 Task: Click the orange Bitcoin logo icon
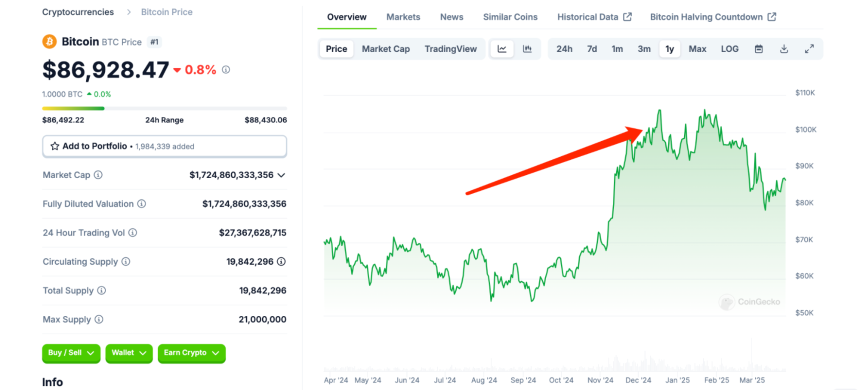49,42
